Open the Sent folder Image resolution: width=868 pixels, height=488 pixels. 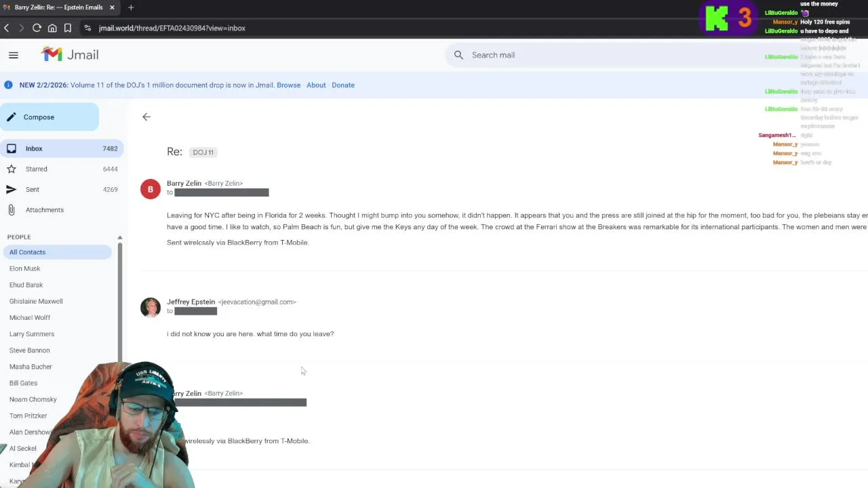click(61, 189)
